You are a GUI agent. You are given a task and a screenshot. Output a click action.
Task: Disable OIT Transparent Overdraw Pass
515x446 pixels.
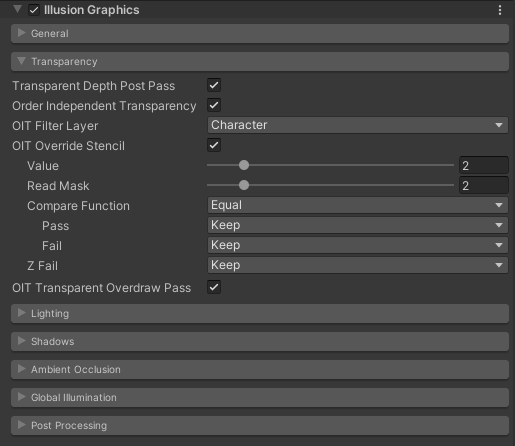(x=214, y=287)
